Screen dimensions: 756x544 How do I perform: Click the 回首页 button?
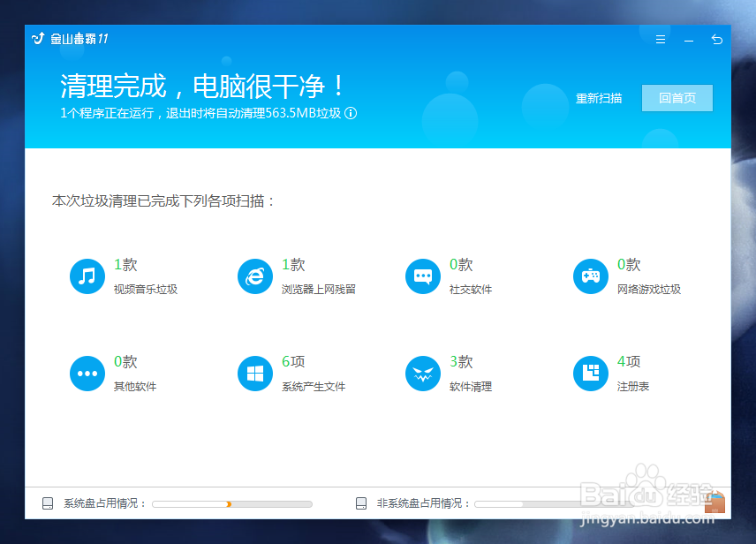tap(677, 98)
